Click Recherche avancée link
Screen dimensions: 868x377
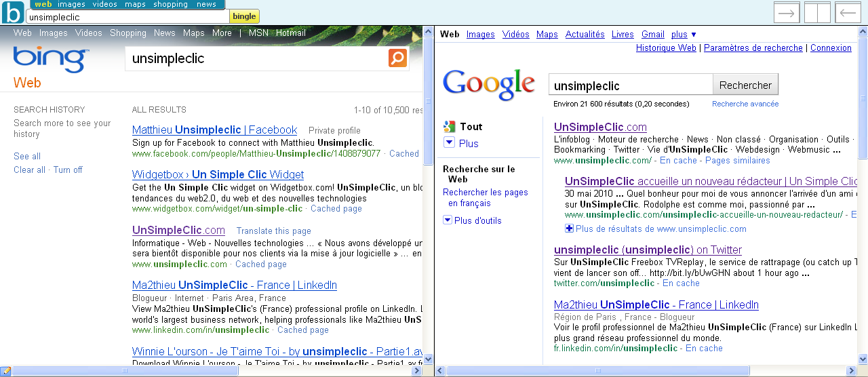coord(745,104)
